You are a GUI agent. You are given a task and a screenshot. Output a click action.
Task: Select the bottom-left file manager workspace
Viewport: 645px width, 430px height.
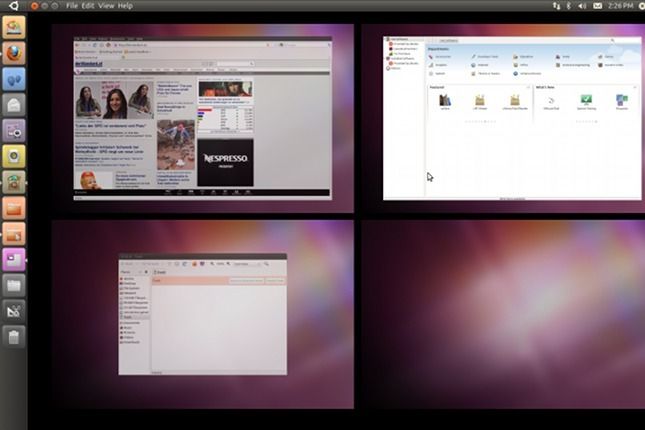202,314
